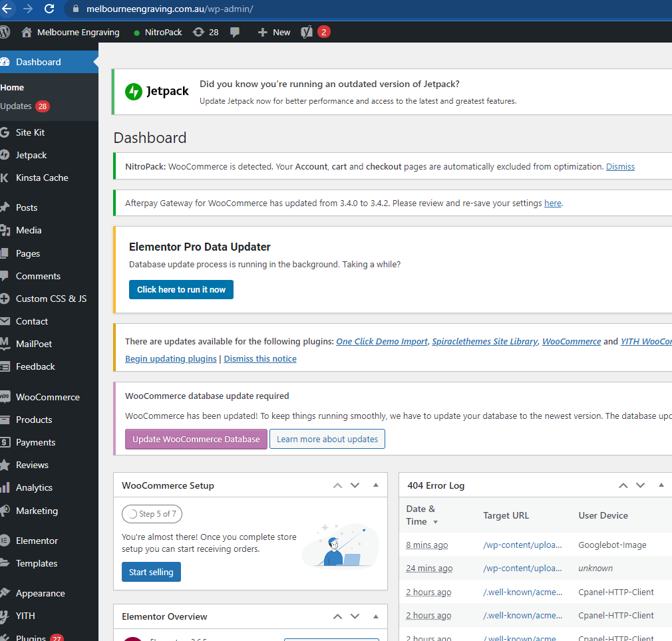Click the Media library icon
The image size is (672, 641).
click(x=5, y=230)
